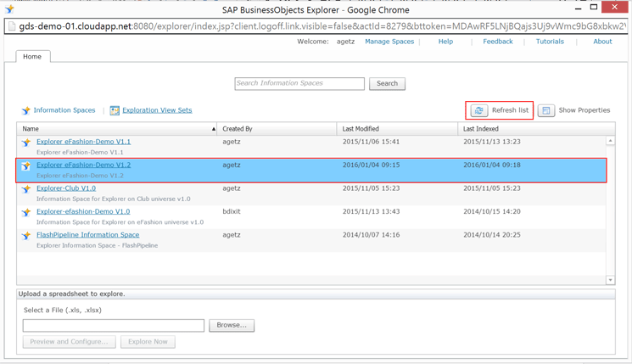Click description 'Explorer Information Space - FlashPipeline'
The width and height of the screenshot is (632, 364).
click(98, 245)
